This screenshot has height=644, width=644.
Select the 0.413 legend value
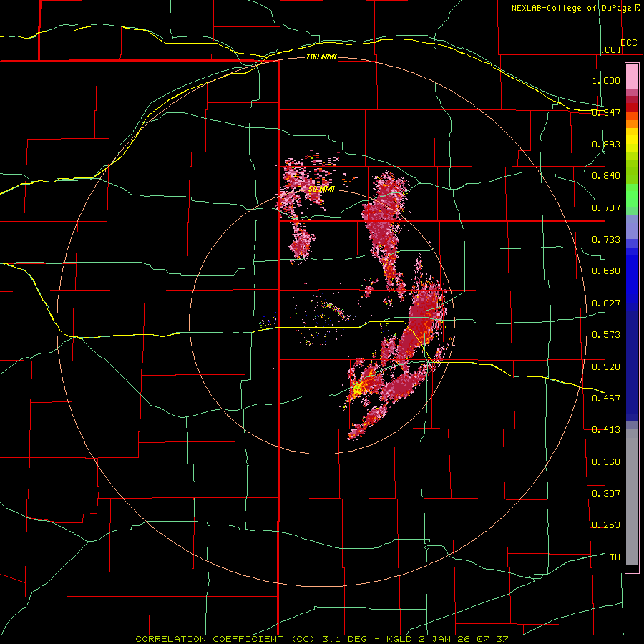point(606,430)
